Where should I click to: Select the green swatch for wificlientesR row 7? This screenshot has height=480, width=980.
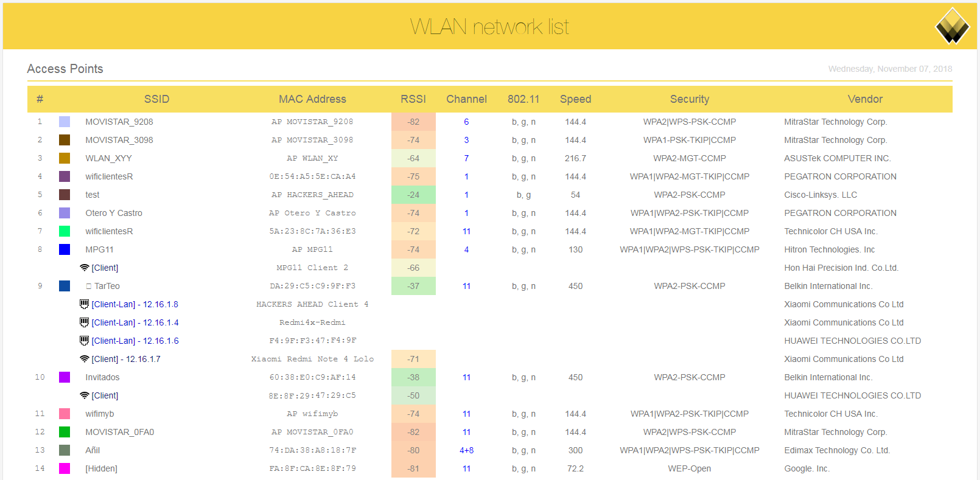[65, 231]
